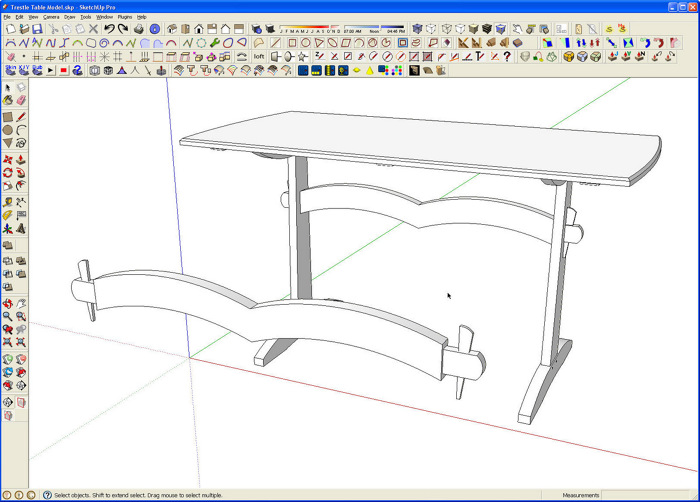Image resolution: width=700 pixels, height=502 pixels.
Task: Choose the pink Eraser tool
Action: [x=21, y=100]
